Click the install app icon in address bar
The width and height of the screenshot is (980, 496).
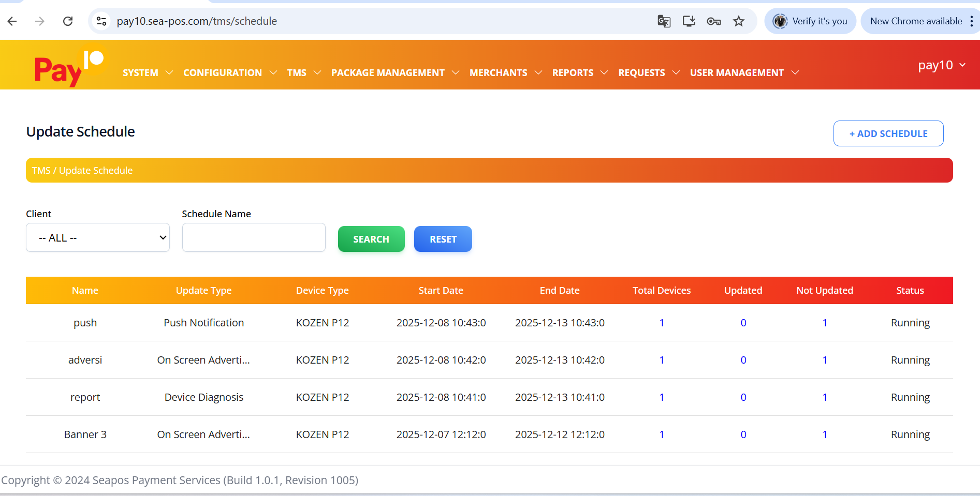689,21
